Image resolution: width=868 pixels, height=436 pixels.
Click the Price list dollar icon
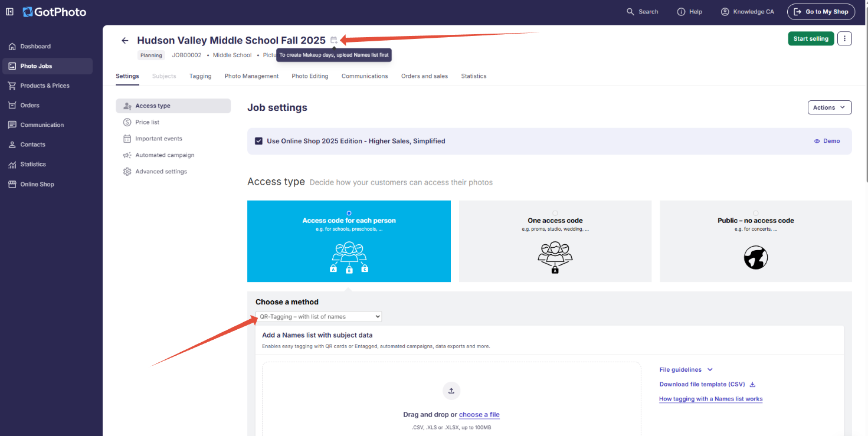pyautogui.click(x=127, y=122)
